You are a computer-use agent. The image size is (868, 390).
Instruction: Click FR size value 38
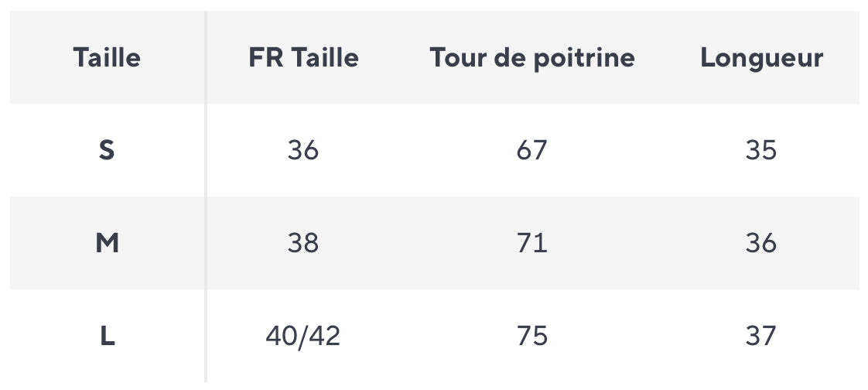[x=303, y=243]
